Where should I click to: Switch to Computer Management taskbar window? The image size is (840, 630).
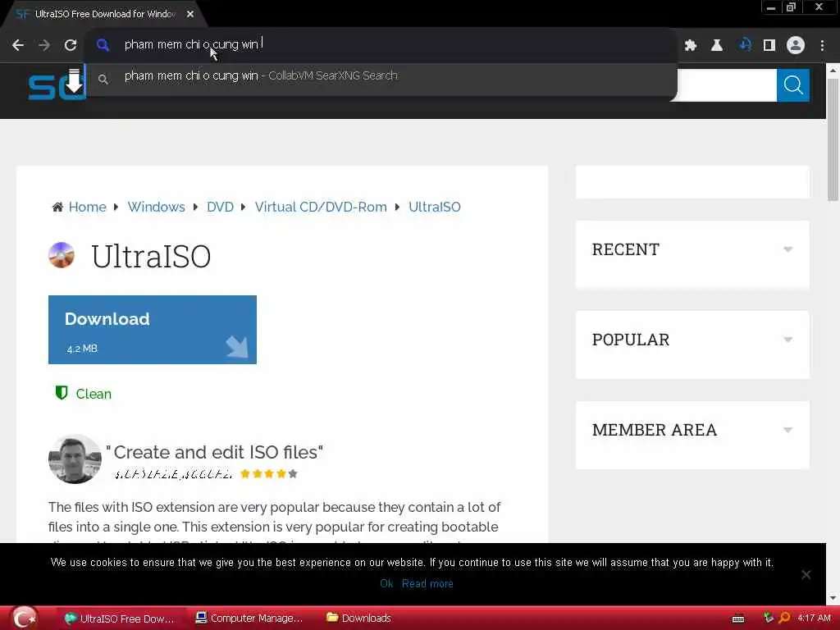(249, 619)
